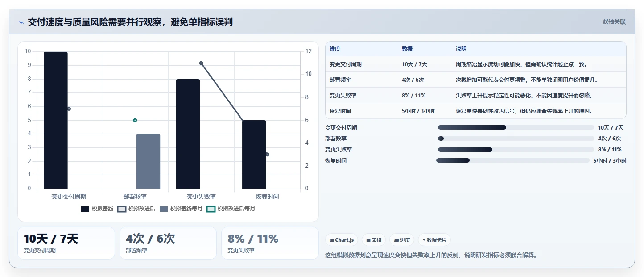Click the 数据卡片 chip
Screen dimensions: 644x277
pyautogui.click(x=434, y=240)
